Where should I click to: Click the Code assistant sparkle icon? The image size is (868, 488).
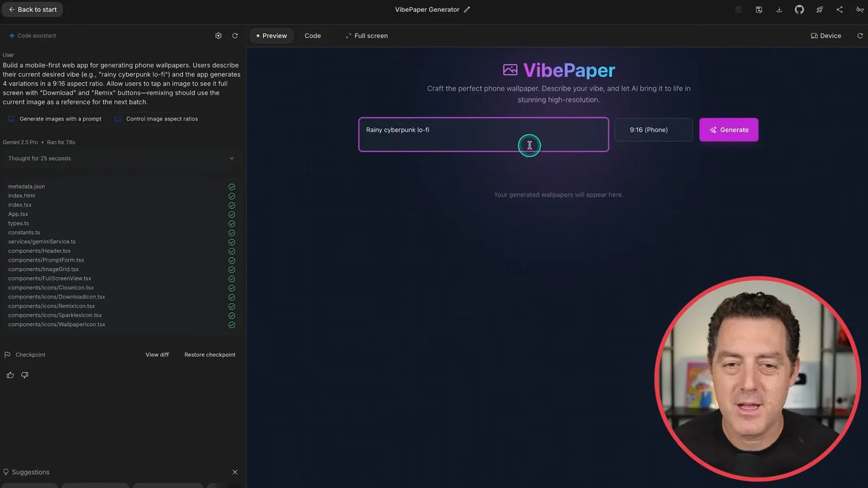[x=11, y=36]
